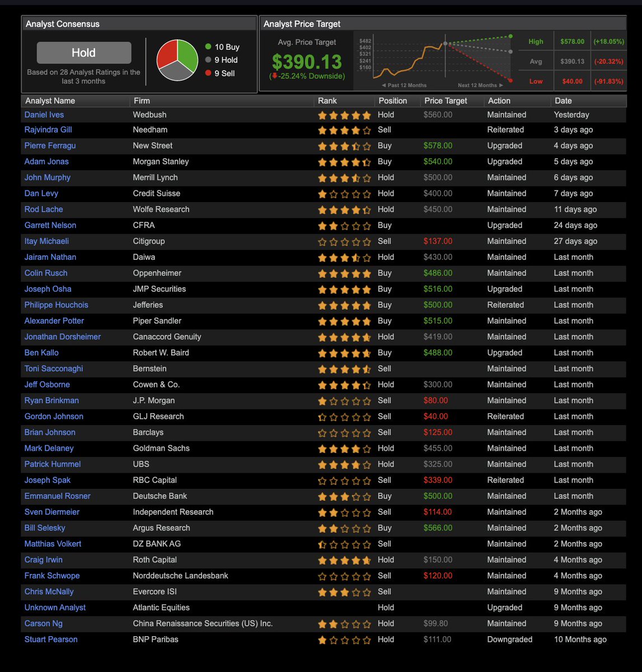642x672 pixels.
Task: Open Adam Jonas analyst profile
Action: (46, 162)
